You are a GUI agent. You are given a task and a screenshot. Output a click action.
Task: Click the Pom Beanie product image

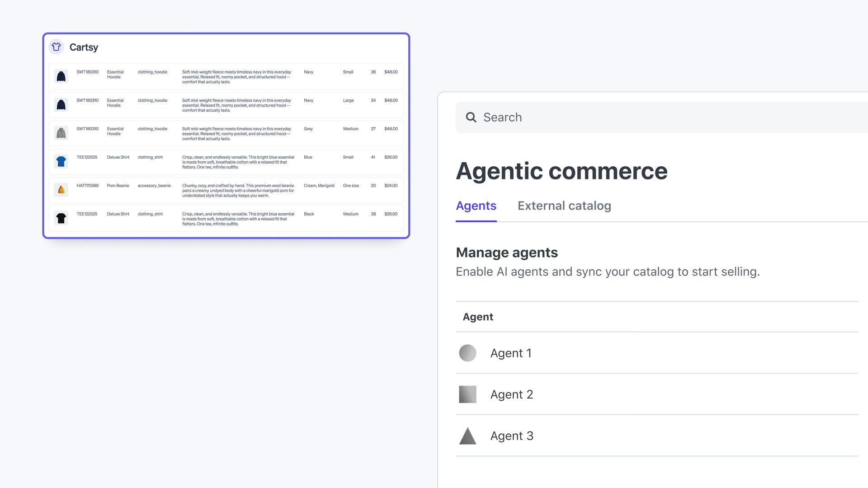point(61,190)
